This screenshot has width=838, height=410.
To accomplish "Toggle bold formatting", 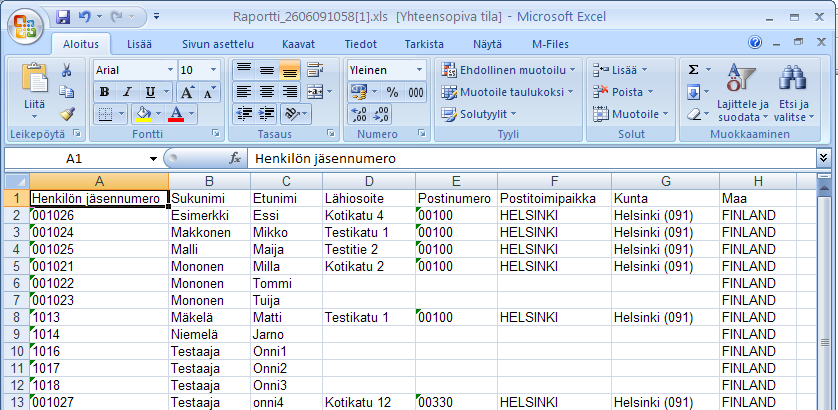I will pyautogui.click(x=104, y=92).
